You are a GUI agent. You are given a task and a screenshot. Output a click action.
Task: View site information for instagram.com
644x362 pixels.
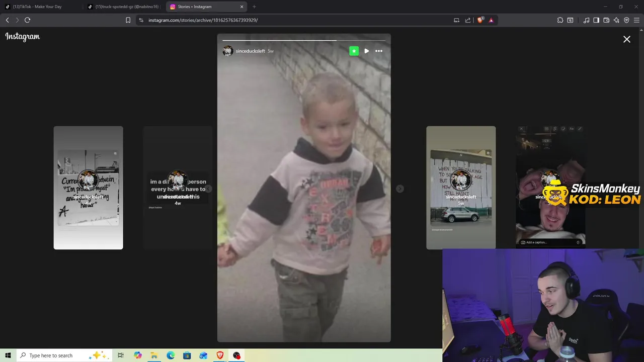tap(141, 20)
